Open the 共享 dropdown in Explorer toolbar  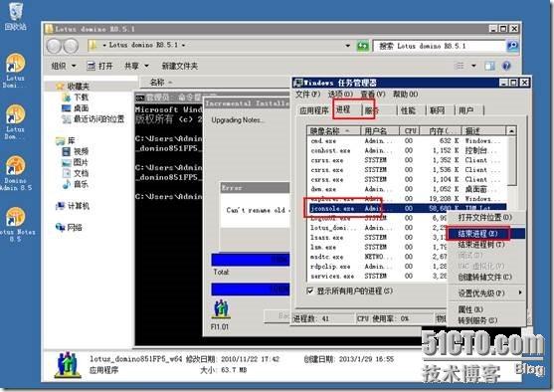pos(136,66)
